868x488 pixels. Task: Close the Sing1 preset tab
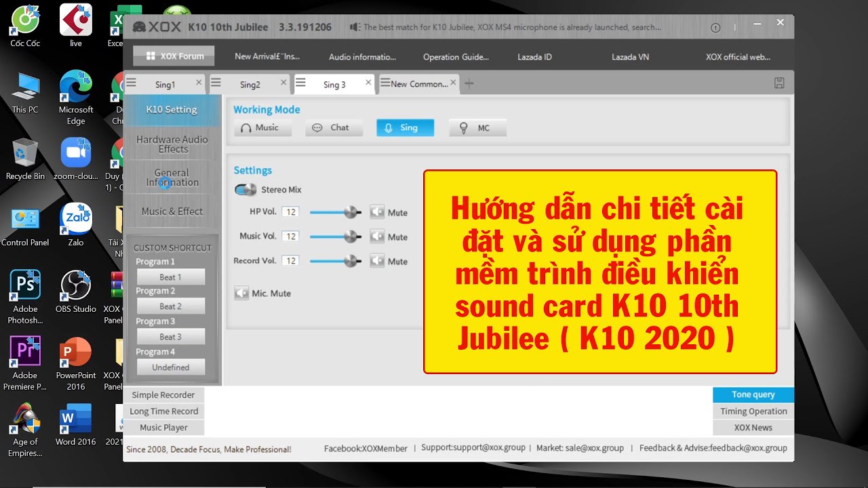[199, 82]
